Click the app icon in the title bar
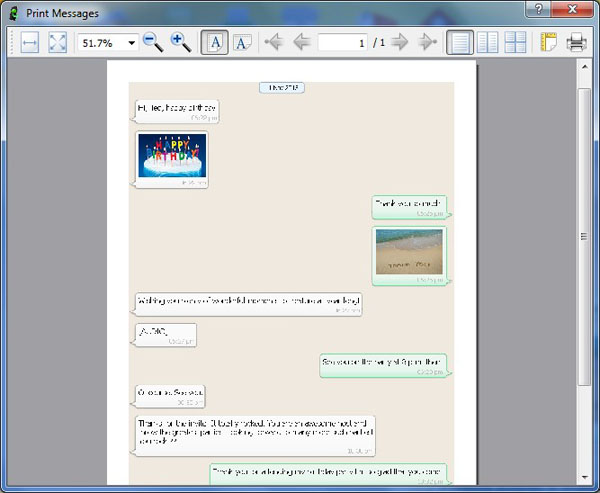This screenshot has width=600, height=493. pyautogui.click(x=14, y=13)
